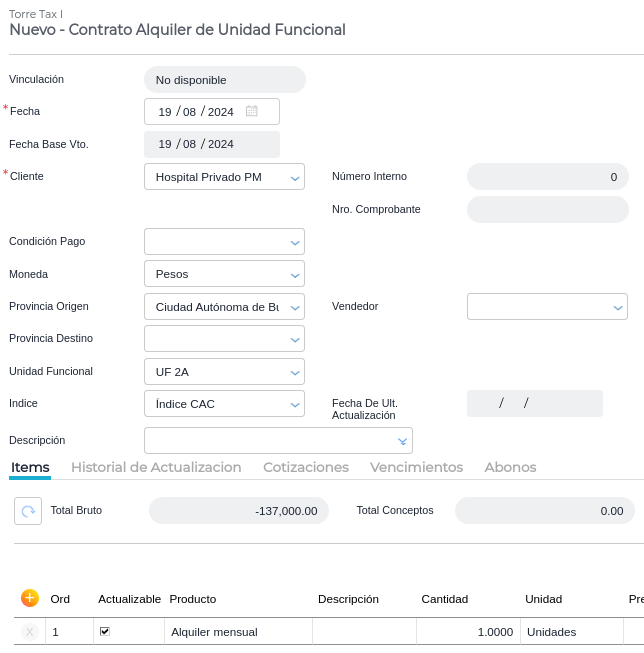This screenshot has height=653, width=644.
Task: Click the Nro. Comprobante input field
Action: click(547, 209)
